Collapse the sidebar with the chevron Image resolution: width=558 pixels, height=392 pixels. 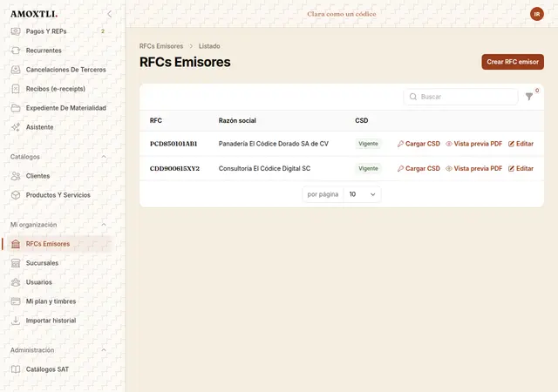[109, 14]
